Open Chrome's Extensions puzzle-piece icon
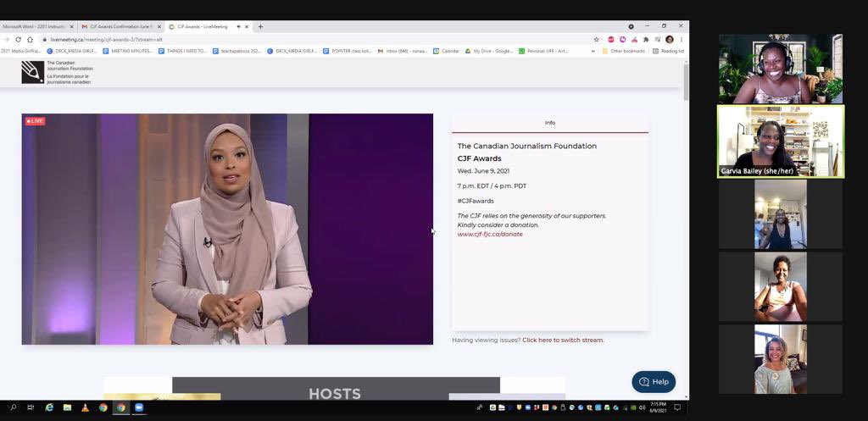 [x=645, y=39]
